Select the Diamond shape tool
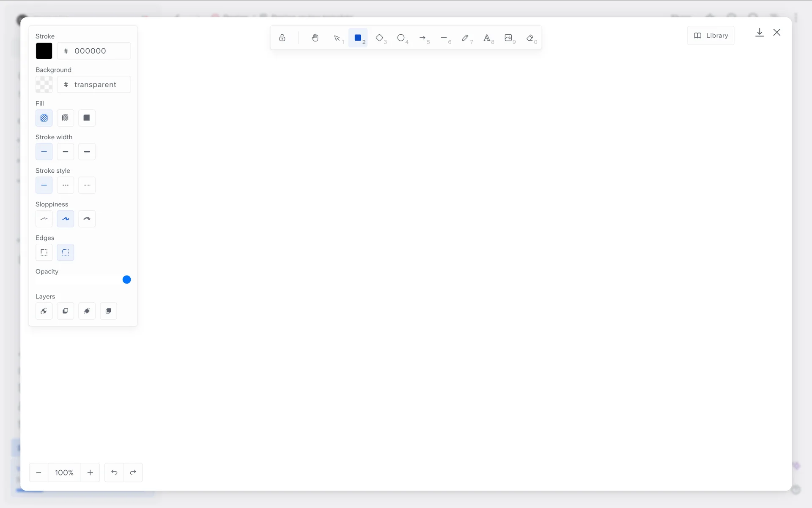812x508 pixels. click(379, 38)
